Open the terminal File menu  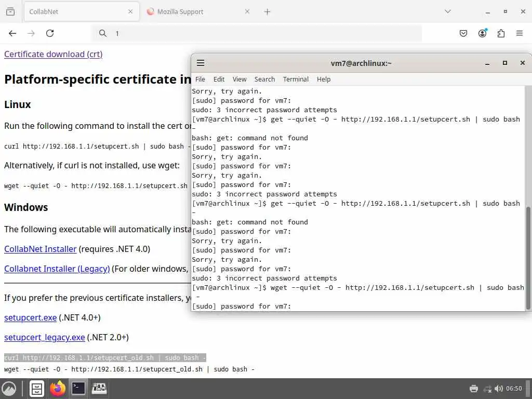[200, 79]
